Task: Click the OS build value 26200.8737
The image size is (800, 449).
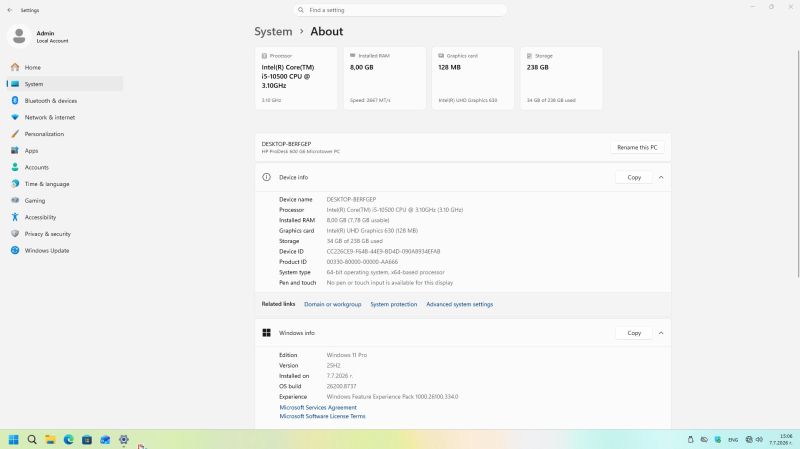Action: pyautogui.click(x=341, y=386)
